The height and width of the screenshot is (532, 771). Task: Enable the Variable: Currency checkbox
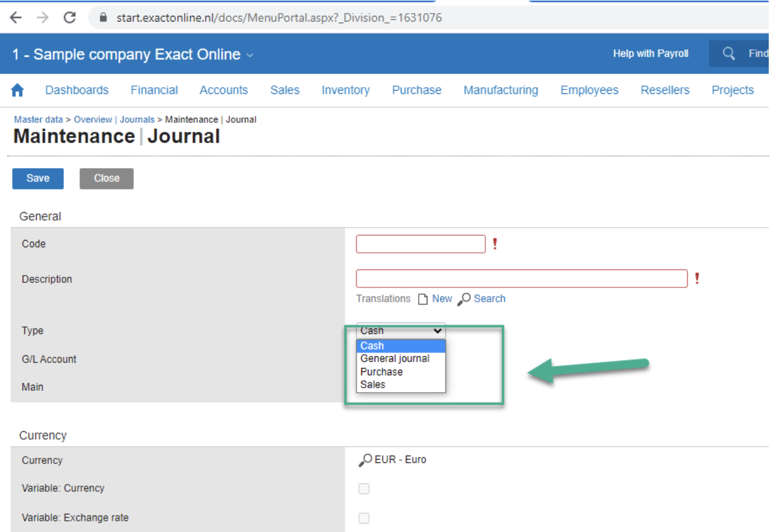[x=364, y=488]
